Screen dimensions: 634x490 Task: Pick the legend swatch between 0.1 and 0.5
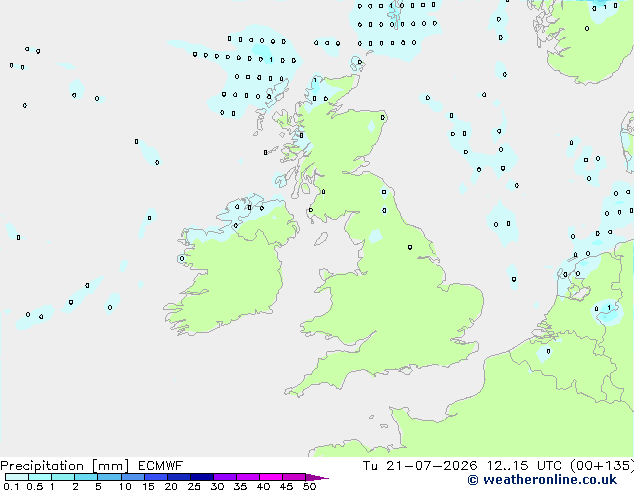[x=17, y=477]
